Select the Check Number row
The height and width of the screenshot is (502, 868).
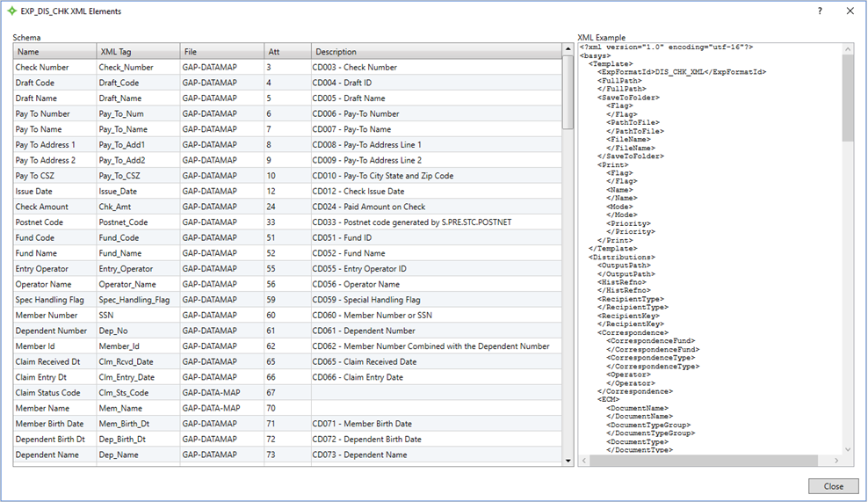click(53, 68)
